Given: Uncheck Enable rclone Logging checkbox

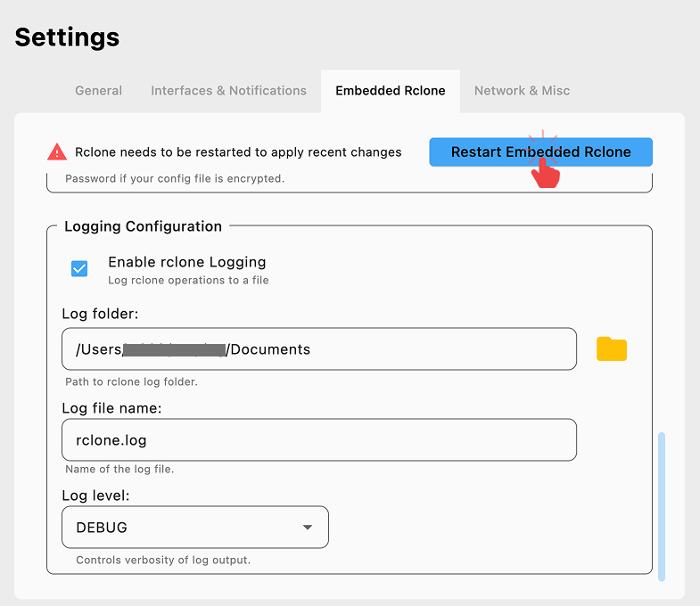Looking at the screenshot, I should (x=79, y=268).
